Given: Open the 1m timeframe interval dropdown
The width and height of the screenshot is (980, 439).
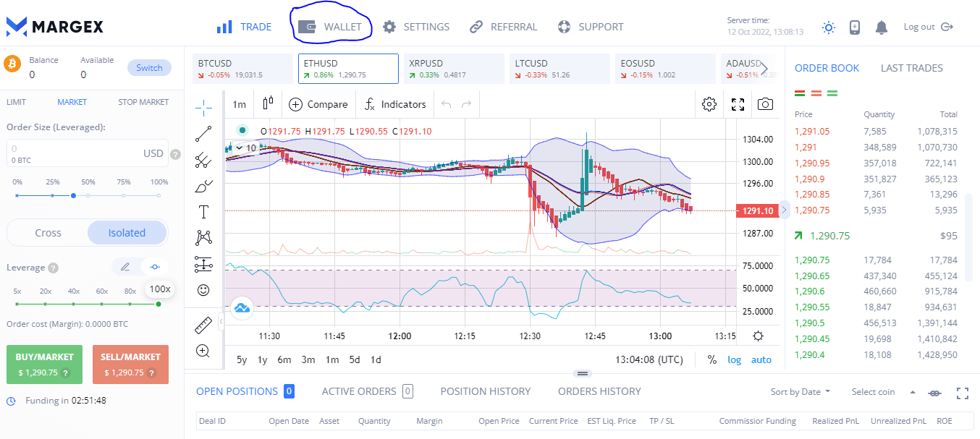Looking at the screenshot, I should pos(239,104).
